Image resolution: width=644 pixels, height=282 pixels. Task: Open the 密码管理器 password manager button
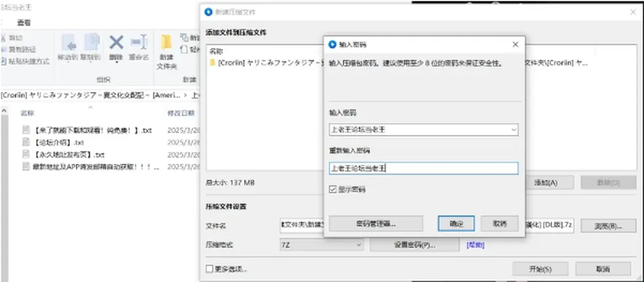pyautogui.click(x=376, y=224)
